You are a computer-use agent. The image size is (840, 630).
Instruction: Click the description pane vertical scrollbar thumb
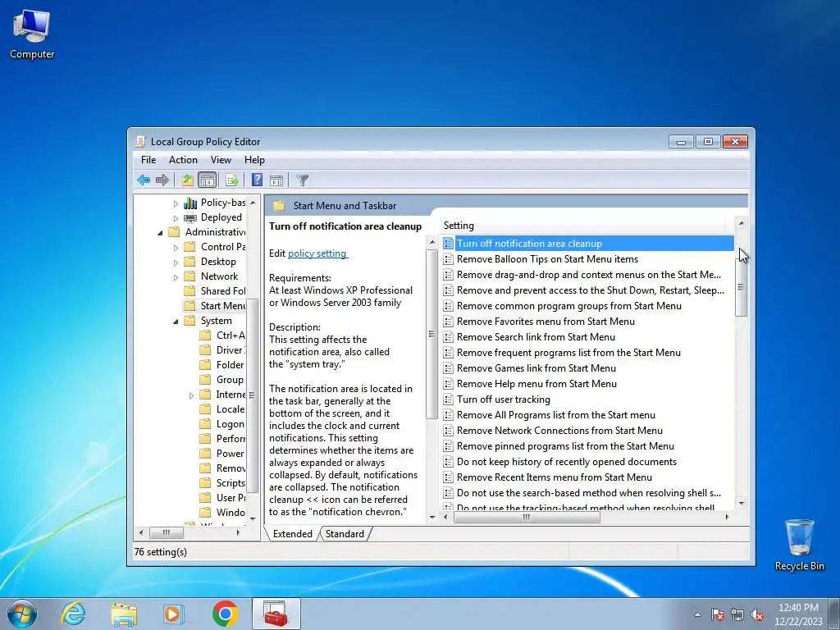click(x=431, y=335)
